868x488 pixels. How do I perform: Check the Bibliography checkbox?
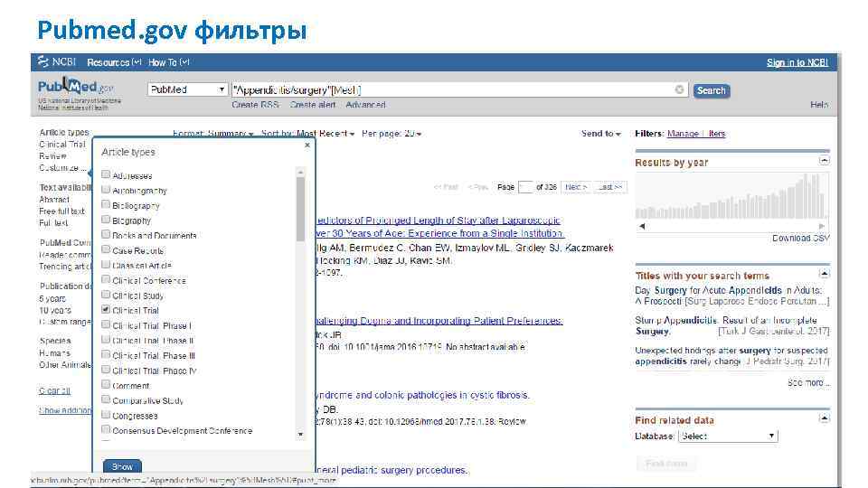coord(106,204)
